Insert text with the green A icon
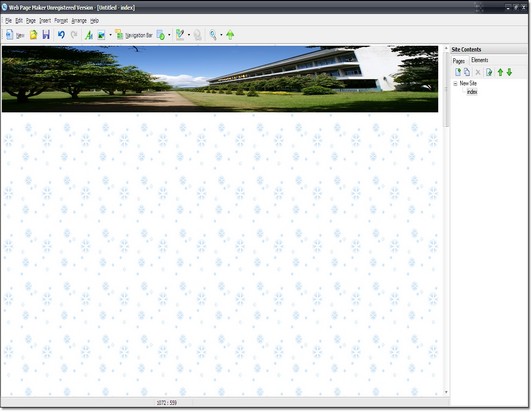 [x=89, y=35]
